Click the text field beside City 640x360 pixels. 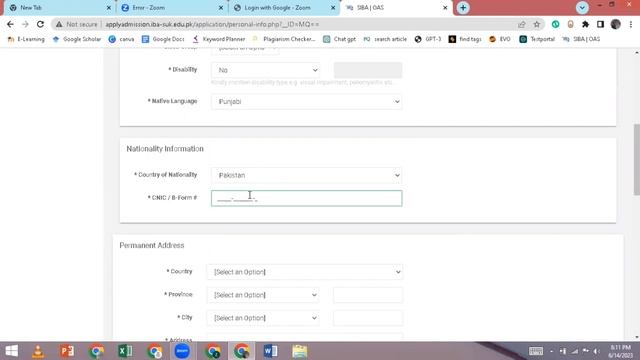click(368, 318)
